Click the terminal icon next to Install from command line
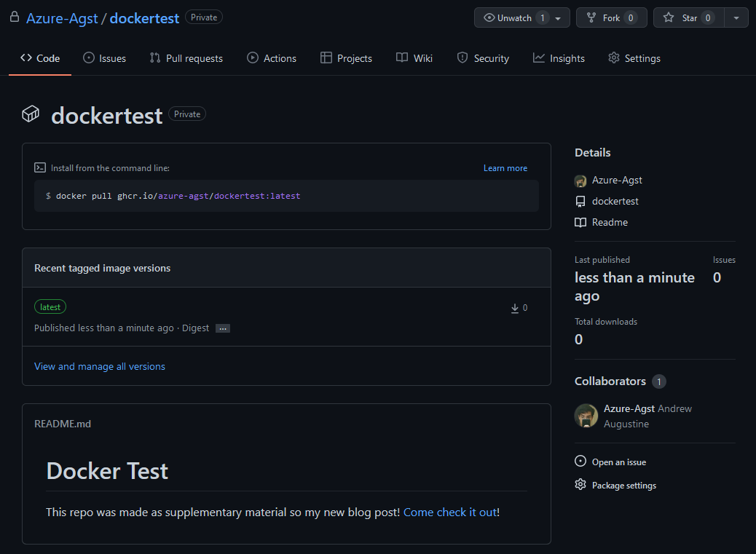Viewport: 756px width, 554px height. tap(40, 167)
